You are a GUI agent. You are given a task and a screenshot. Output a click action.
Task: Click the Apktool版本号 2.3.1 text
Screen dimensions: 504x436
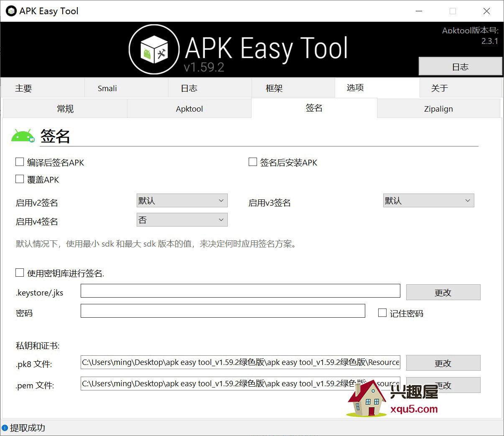pos(470,36)
